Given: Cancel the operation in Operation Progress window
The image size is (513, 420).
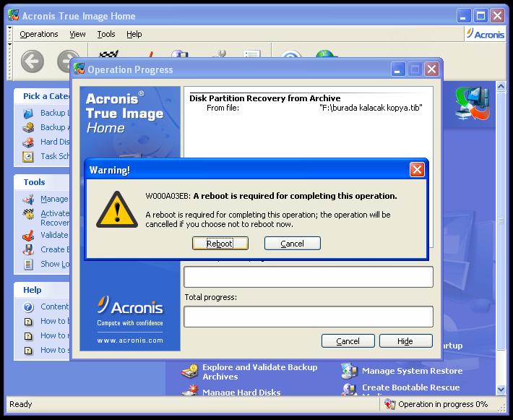Looking at the screenshot, I should point(348,341).
